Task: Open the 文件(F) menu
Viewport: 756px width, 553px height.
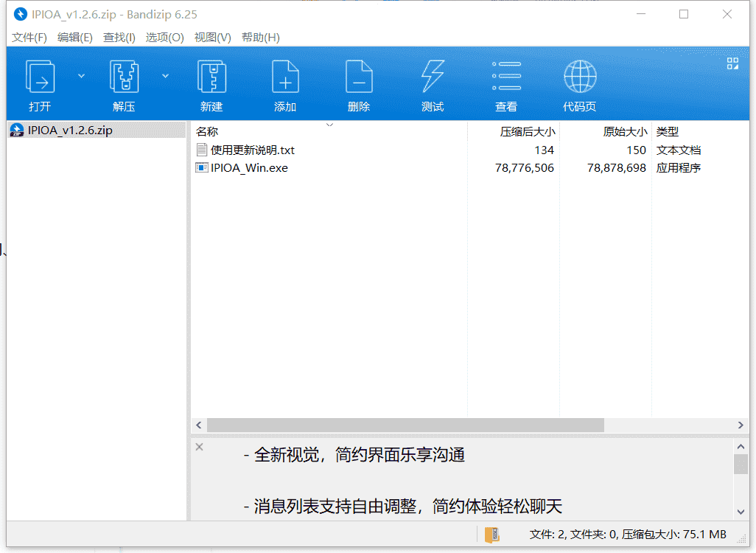Action: point(29,37)
